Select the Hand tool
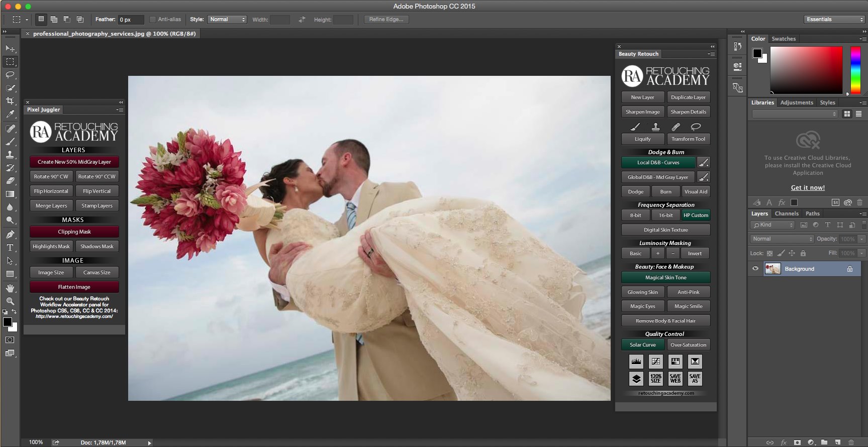The image size is (868, 447). [10, 288]
